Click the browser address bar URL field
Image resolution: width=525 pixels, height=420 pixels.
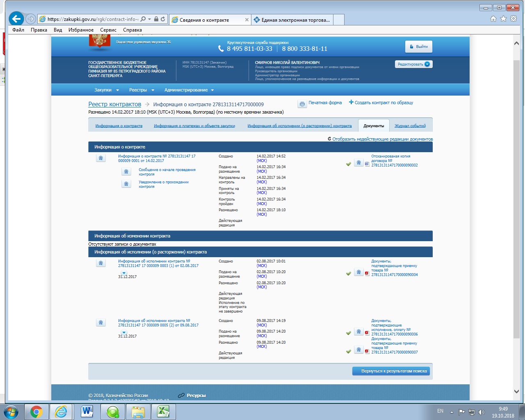93,19
